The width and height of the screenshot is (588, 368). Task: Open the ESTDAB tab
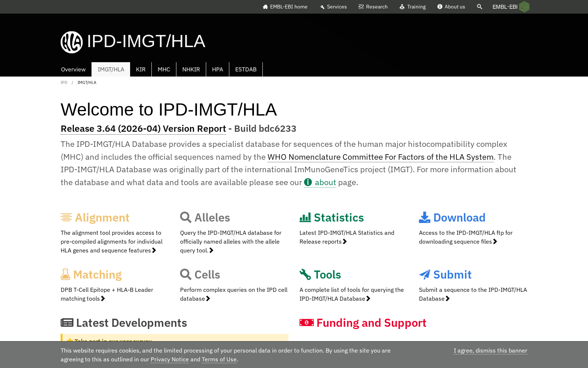point(246,69)
